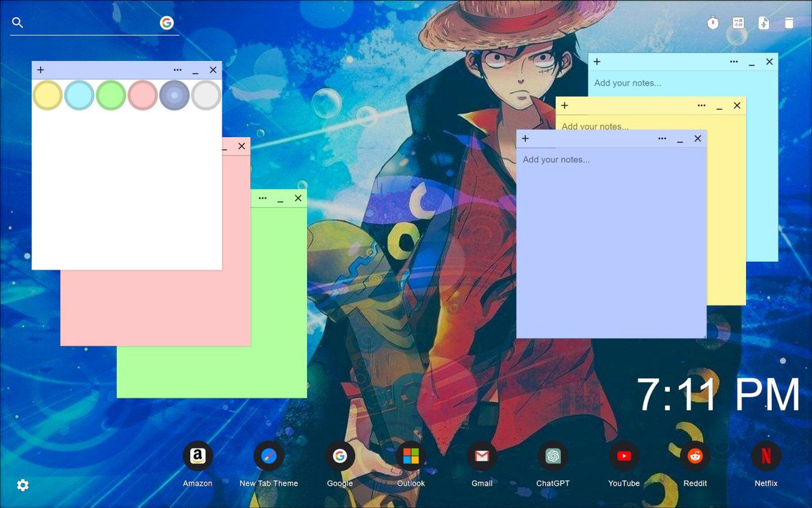Close the yellow note
This screenshot has height=508, width=812.
coord(737,105)
